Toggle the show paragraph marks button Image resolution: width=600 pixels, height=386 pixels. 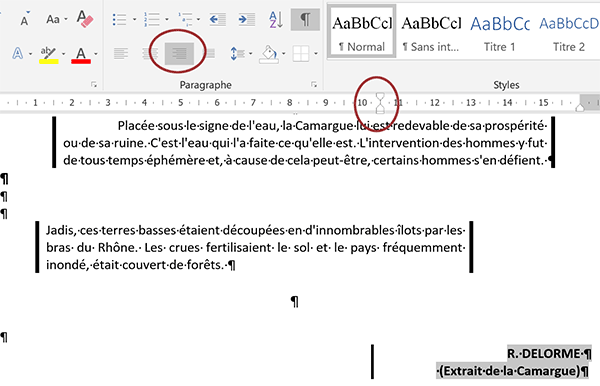pyautogui.click(x=305, y=19)
